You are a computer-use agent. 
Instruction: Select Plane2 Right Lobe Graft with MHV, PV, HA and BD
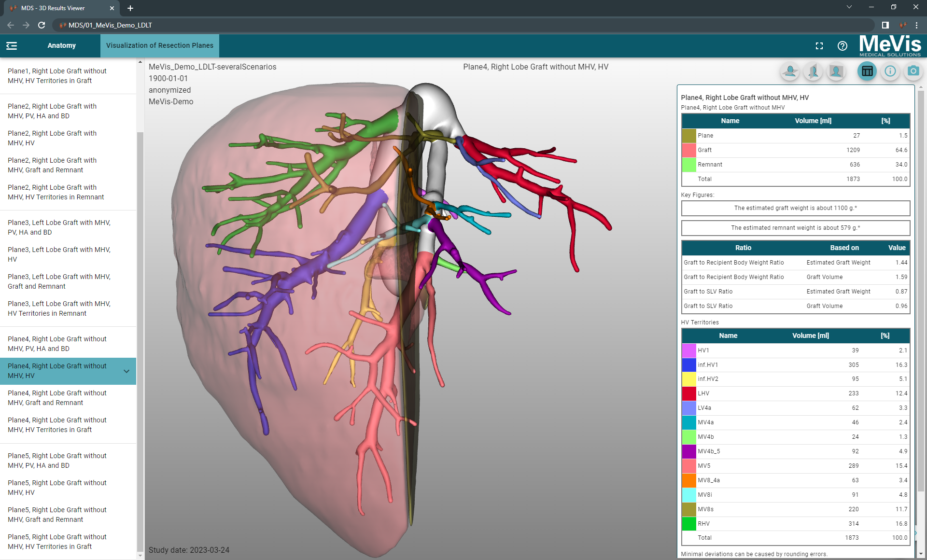[x=68, y=111]
